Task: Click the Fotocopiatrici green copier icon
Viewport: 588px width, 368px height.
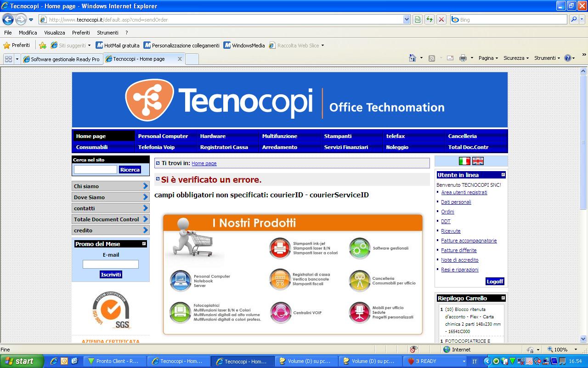Action: click(180, 313)
